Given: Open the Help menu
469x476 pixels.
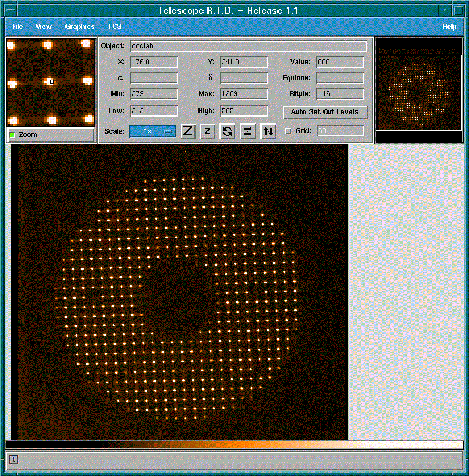Looking at the screenshot, I should tap(449, 27).
